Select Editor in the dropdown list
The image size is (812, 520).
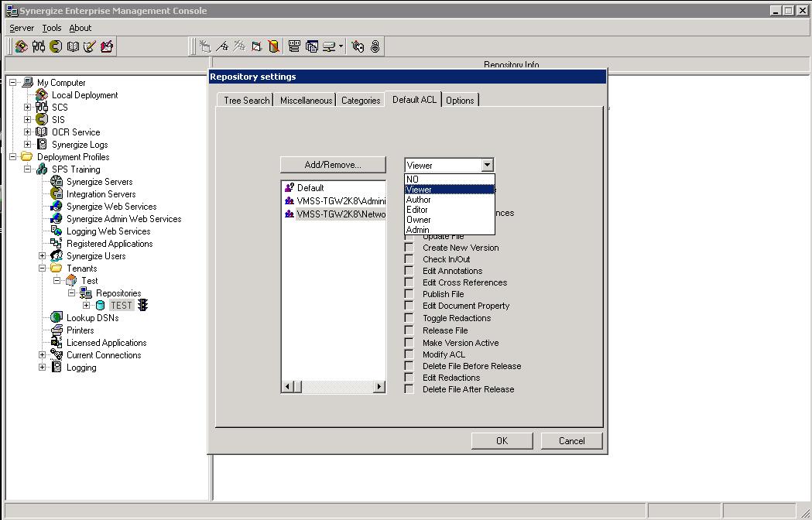coord(450,209)
